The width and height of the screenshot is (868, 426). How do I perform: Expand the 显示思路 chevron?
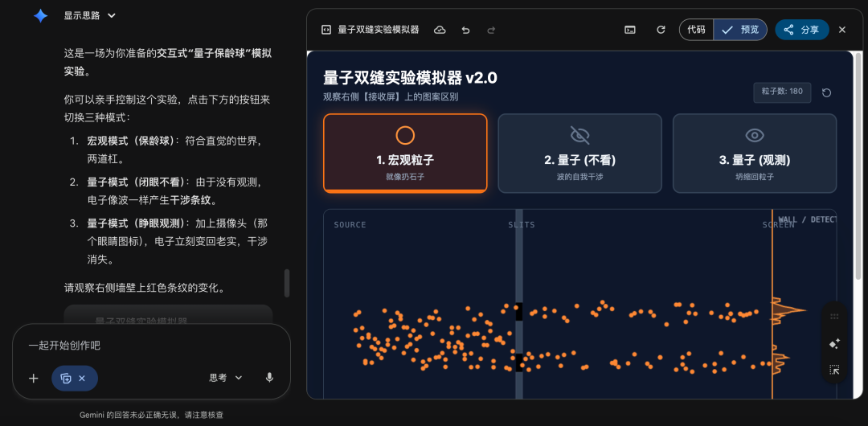pos(111,16)
